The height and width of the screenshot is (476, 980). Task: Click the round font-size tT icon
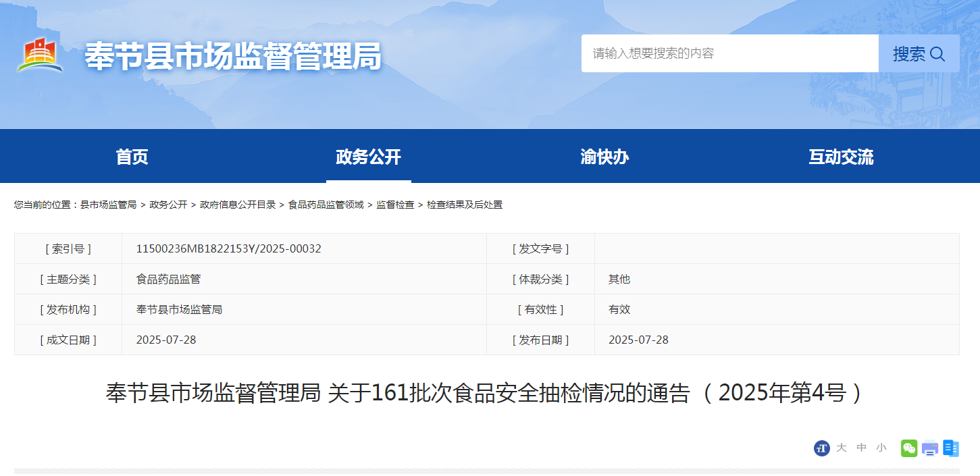pyautogui.click(x=822, y=448)
